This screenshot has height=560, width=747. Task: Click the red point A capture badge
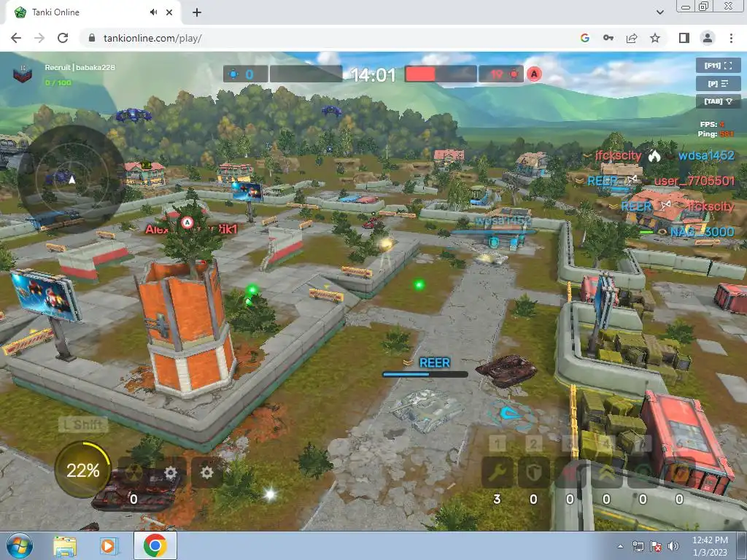tap(535, 74)
